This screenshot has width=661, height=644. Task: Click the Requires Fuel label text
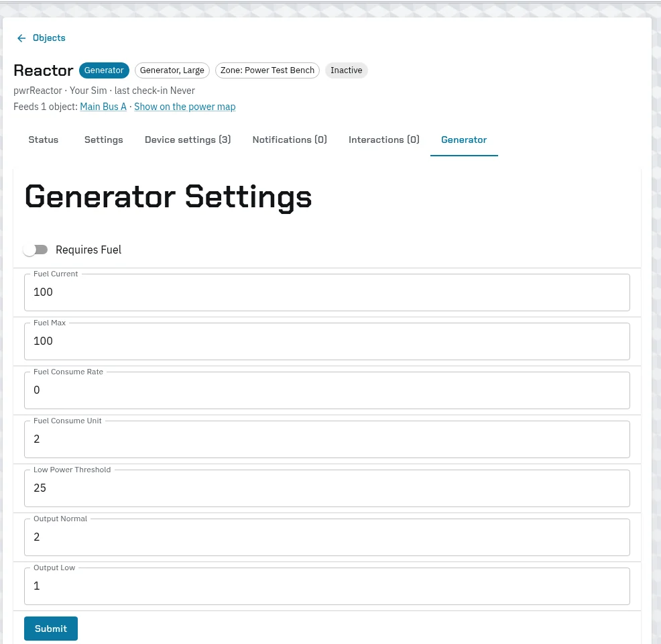[88, 250]
